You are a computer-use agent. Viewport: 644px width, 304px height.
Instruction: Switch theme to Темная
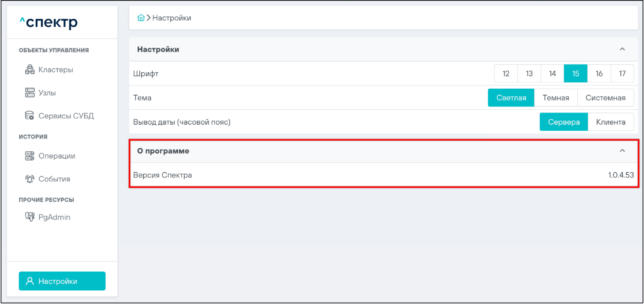point(555,97)
